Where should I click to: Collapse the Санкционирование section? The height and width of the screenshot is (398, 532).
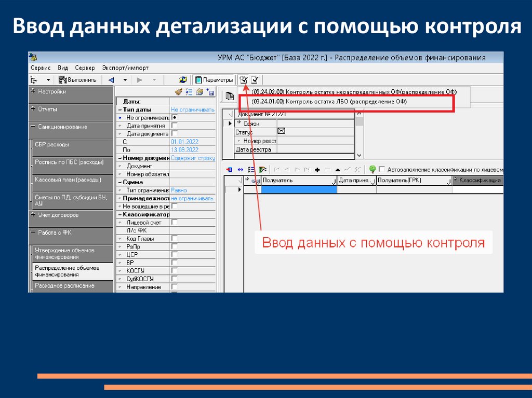[x=33, y=127]
